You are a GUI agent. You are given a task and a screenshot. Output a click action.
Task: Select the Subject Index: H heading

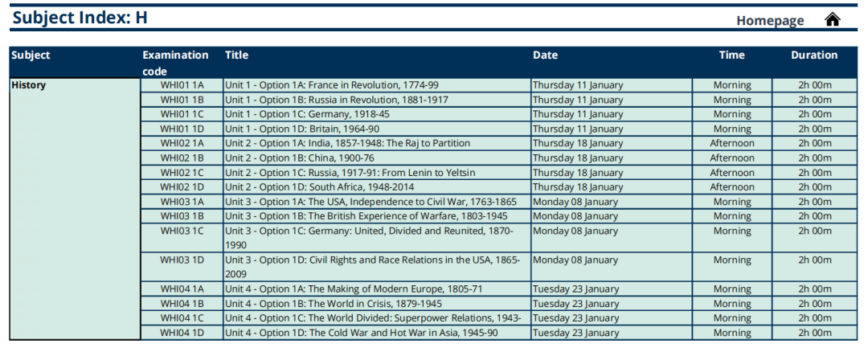80,18
